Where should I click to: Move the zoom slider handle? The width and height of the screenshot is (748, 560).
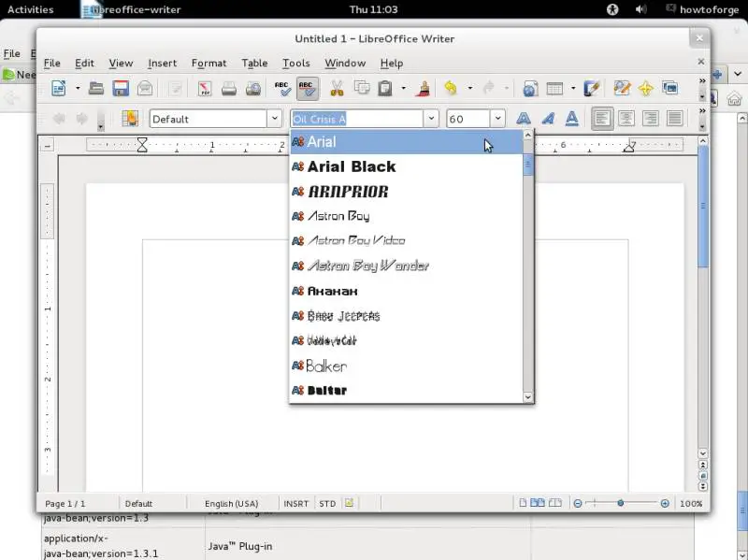click(621, 503)
